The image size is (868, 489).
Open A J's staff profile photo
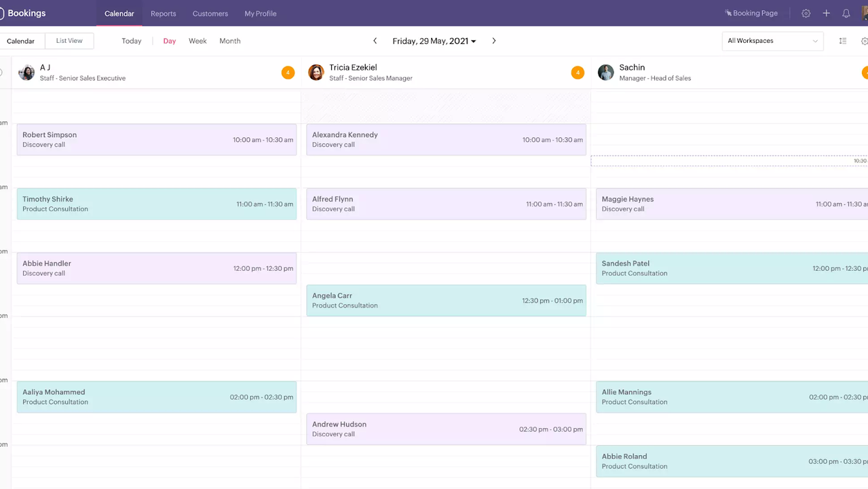(x=26, y=72)
